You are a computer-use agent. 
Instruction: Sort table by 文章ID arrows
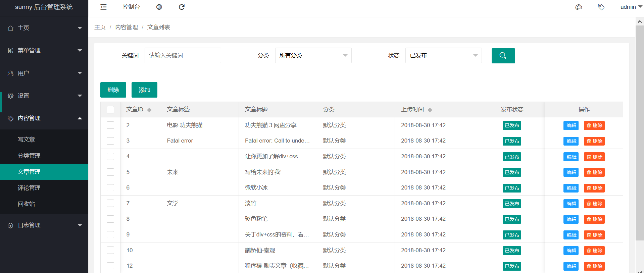tap(149, 110)
